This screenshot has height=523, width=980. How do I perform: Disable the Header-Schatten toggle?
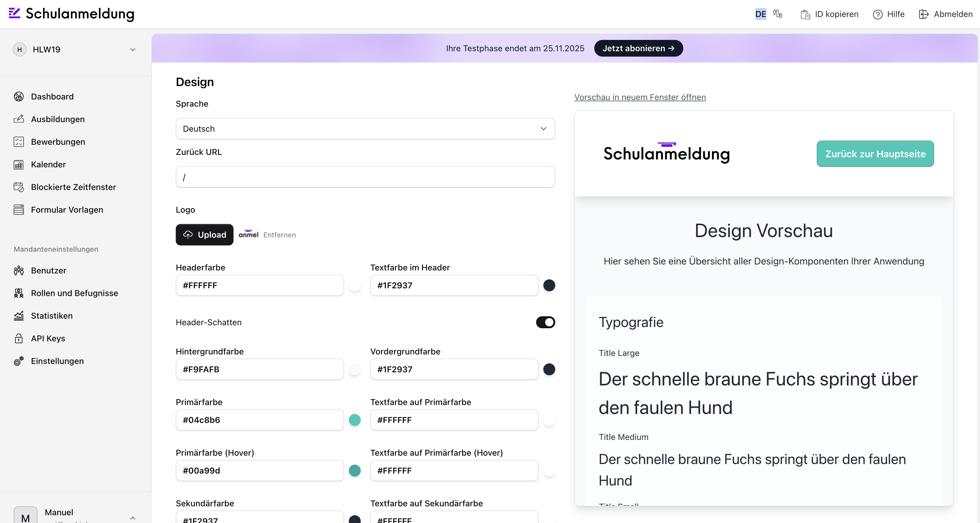[545, 322]
